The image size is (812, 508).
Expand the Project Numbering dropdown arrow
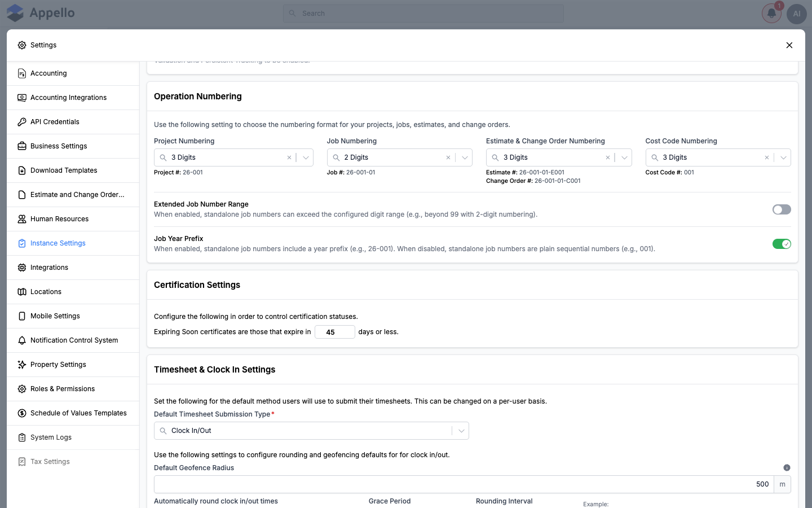click(306, 157)
